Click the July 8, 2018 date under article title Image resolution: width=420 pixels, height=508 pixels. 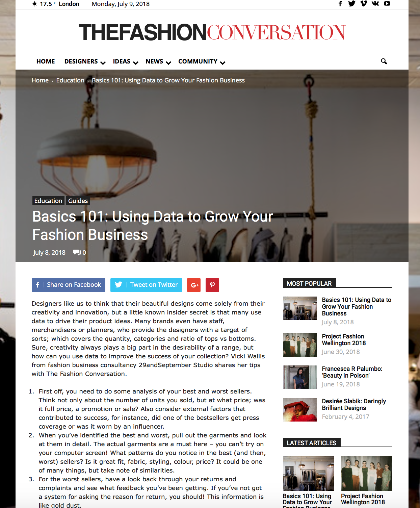tap(49, 252)
